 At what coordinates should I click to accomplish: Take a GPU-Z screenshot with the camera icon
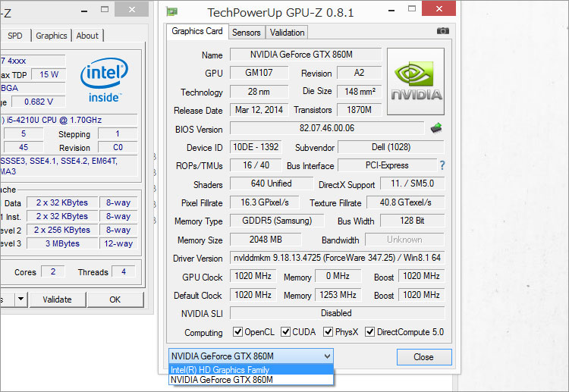coord(443,31)
